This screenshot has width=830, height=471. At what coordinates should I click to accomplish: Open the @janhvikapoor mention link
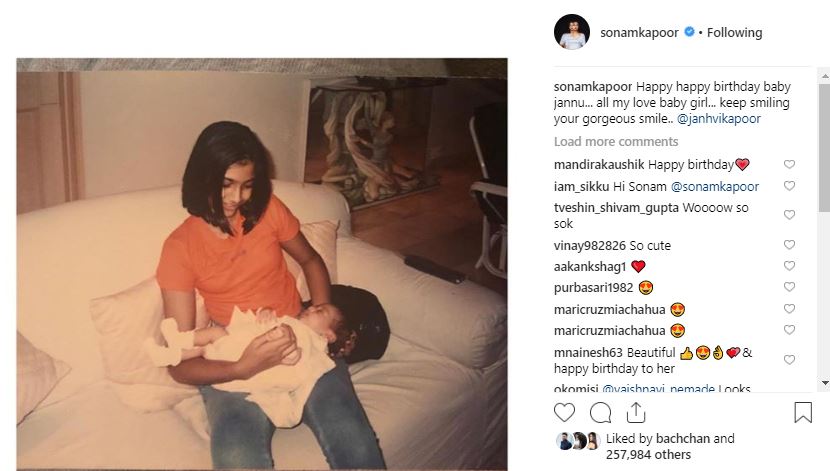click(718, 119)
